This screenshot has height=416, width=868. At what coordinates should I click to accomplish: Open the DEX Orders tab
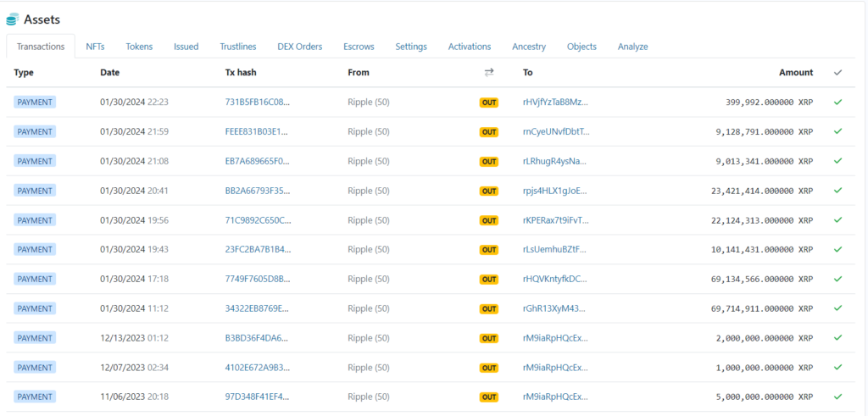pyautogui.click(x=299, y=47)
